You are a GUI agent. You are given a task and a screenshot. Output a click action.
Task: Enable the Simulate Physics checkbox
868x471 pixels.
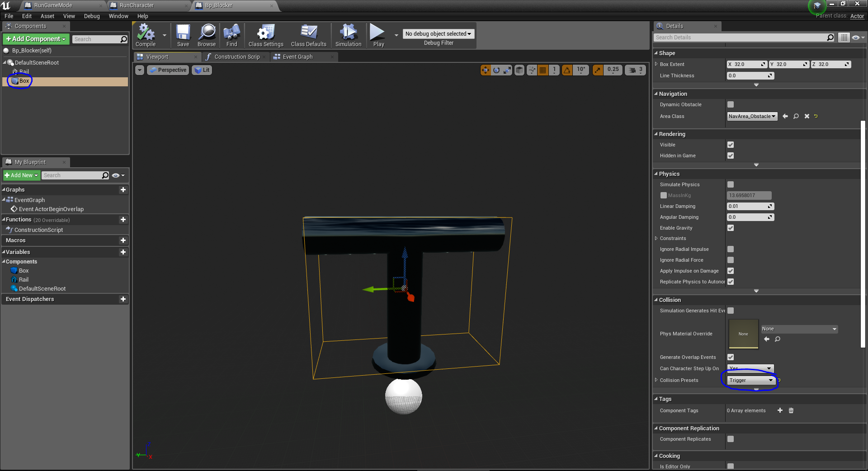click(731, 184)
